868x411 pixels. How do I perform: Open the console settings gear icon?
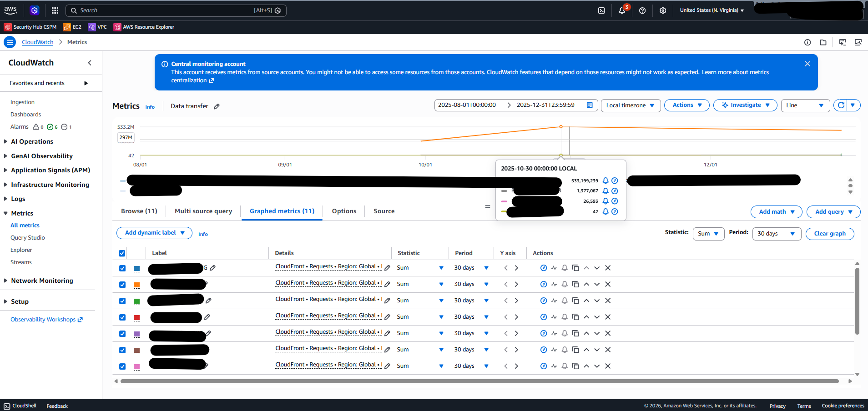(x=663, y=10)
